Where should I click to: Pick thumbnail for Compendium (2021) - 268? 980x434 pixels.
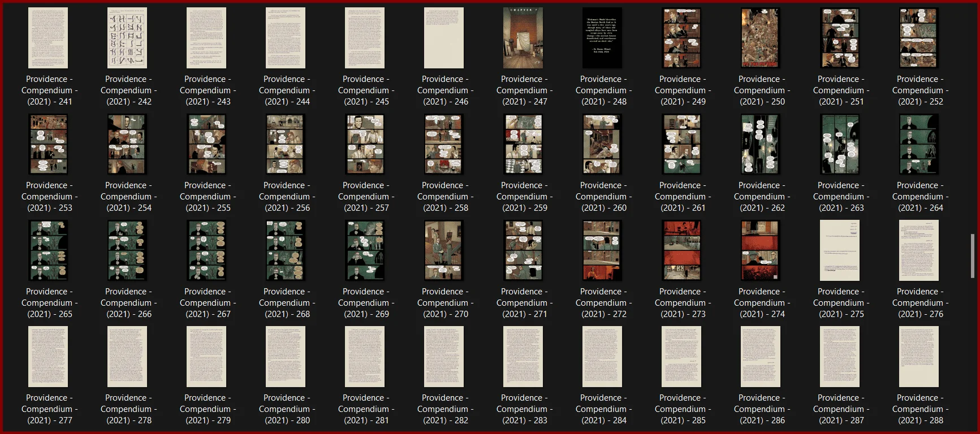286,250
